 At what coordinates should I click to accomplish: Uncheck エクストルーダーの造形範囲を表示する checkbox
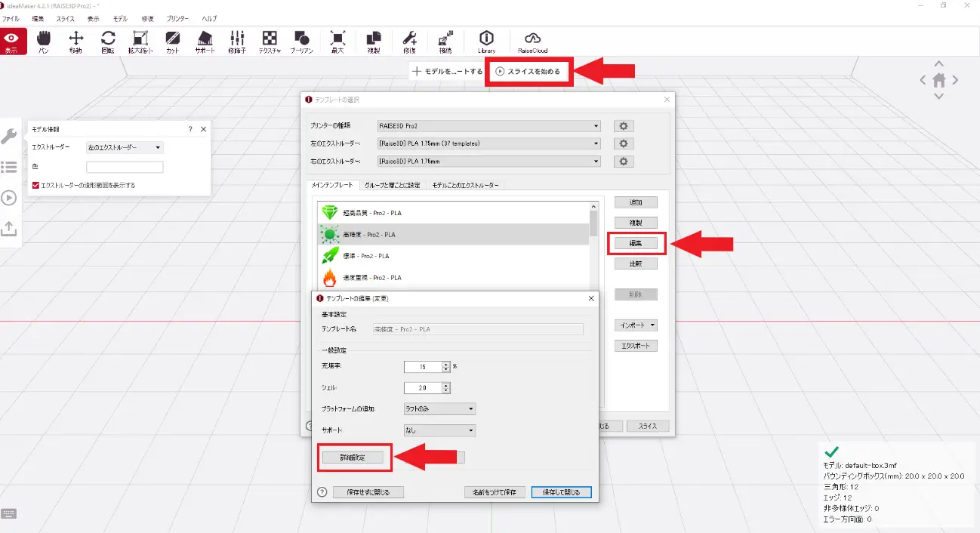[35, 185]
